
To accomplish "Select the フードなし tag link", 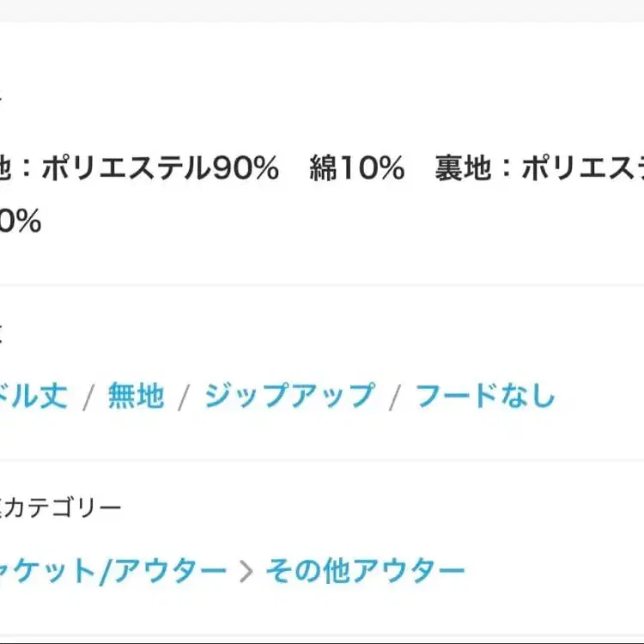I will pos(485,396).
